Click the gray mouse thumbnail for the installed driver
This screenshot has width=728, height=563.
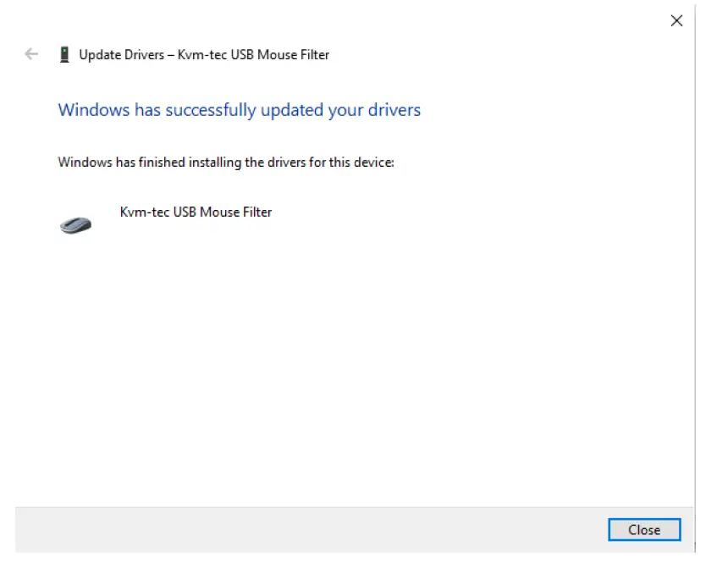[74, 224]
